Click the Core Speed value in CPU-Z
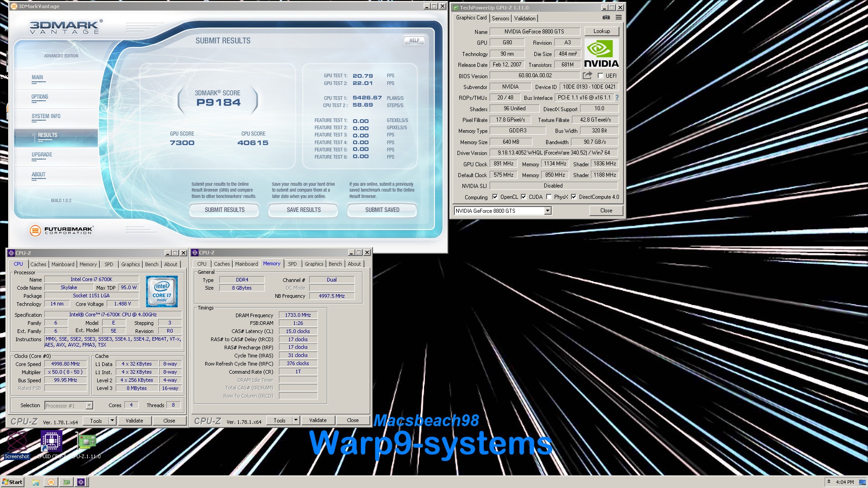The height and width of the screenshot is (488, 868). click(x=66, y=364)
